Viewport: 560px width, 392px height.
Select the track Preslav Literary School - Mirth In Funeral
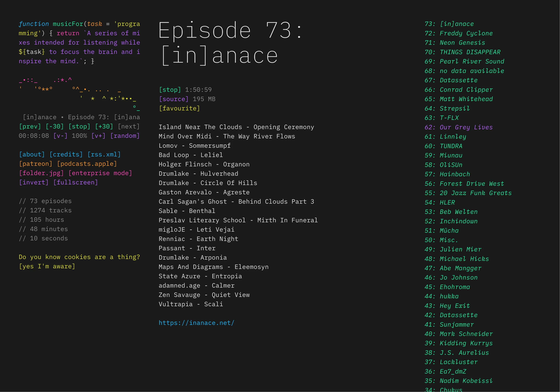pos(238,220)
